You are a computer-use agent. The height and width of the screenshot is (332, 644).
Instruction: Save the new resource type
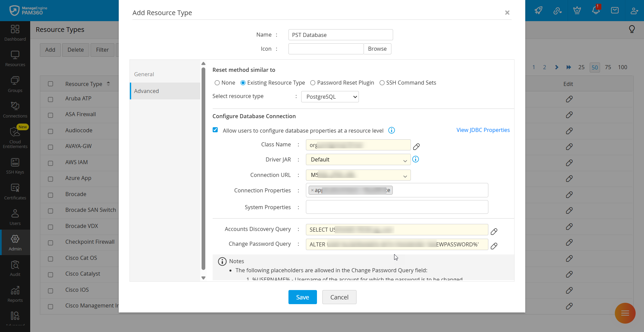[302, 297]
